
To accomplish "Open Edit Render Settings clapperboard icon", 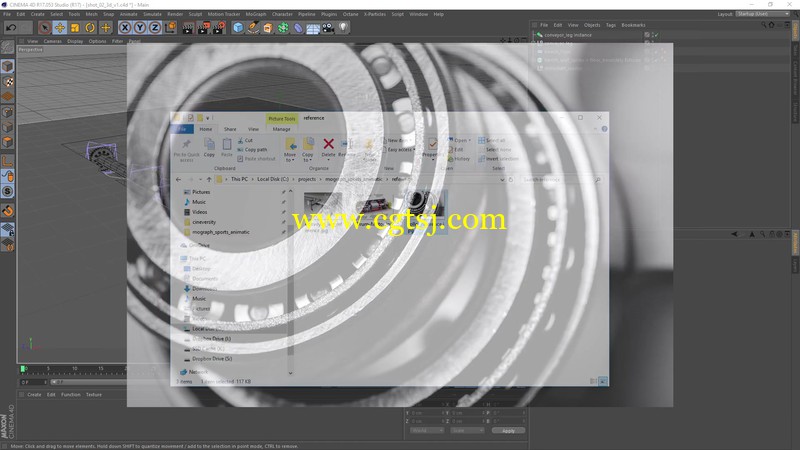I will (x=218, y=28).
